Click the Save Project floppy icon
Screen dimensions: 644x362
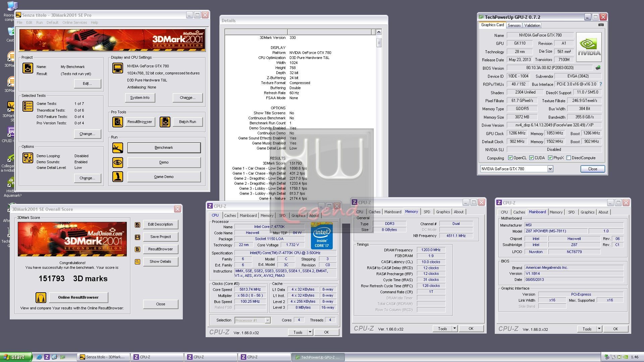[x=138, y=237]
